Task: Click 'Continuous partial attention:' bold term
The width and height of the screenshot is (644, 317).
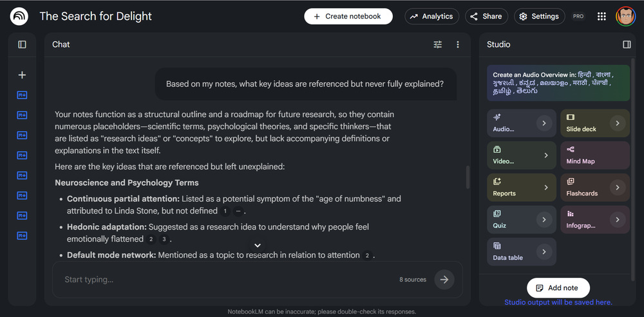Action: click(123, 199)
